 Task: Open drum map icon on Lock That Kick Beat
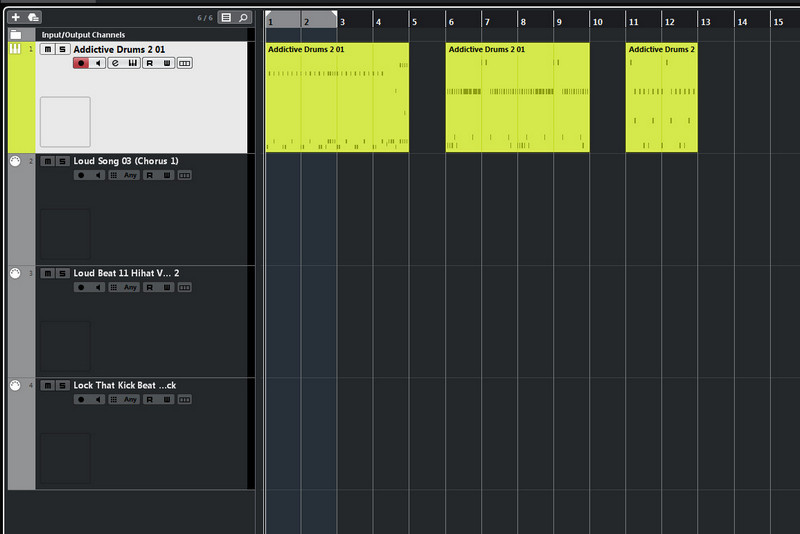pyautogui.click(x=114, y=400)
